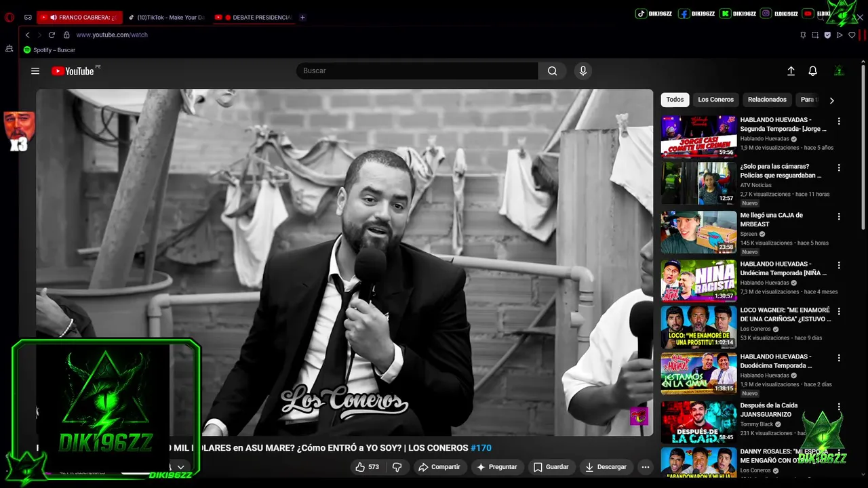Open the ad blocker shield icon
This screenshot has width=868, height=488.
[827, 35]
